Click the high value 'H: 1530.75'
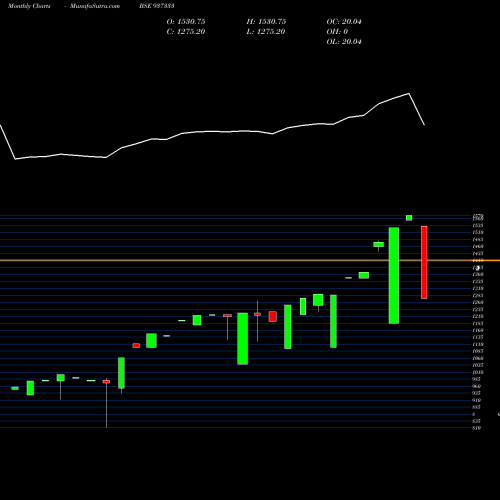500x500 pixels. [x=266, y=22]
